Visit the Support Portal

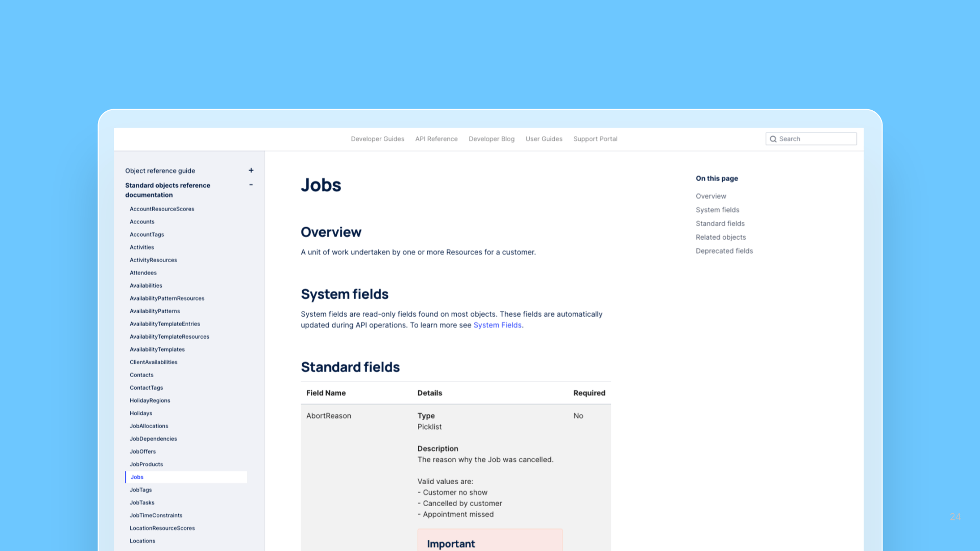coord(595,139)
